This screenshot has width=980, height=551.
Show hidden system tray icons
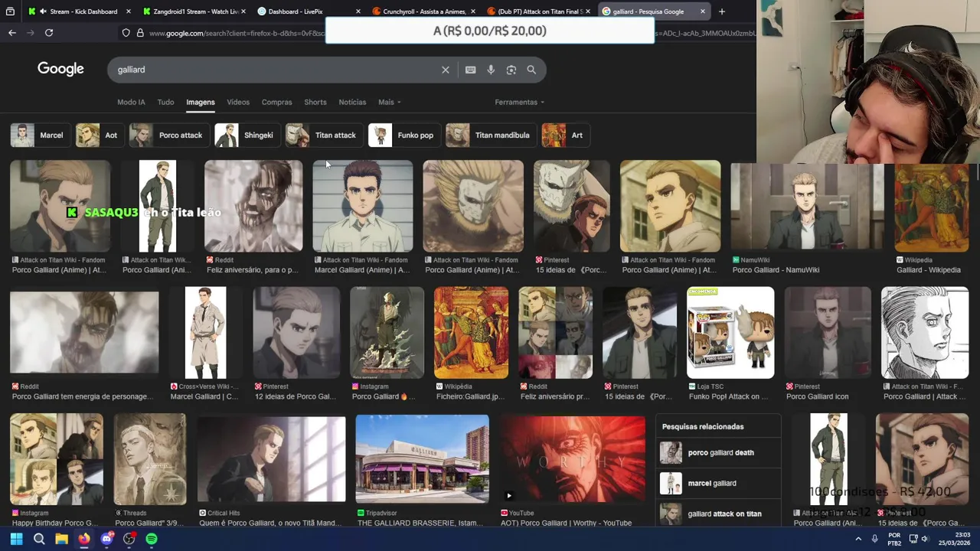(858, 539)
